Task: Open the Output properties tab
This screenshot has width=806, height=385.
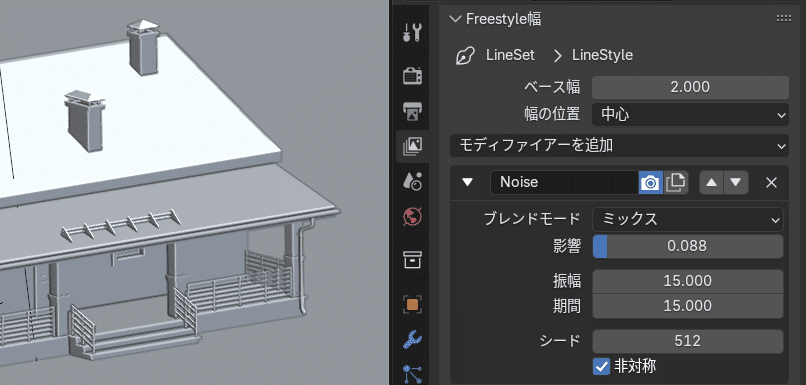Action: [412, 111]
